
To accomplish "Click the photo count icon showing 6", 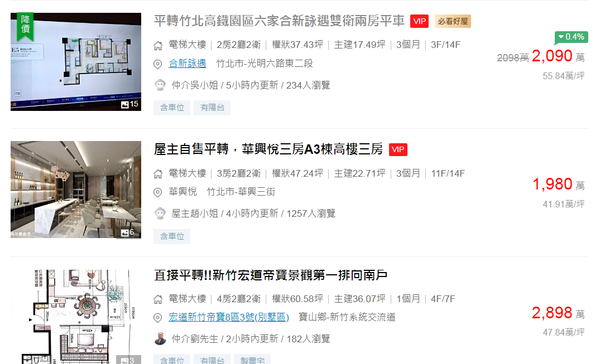I will click(x=127, y=232).
